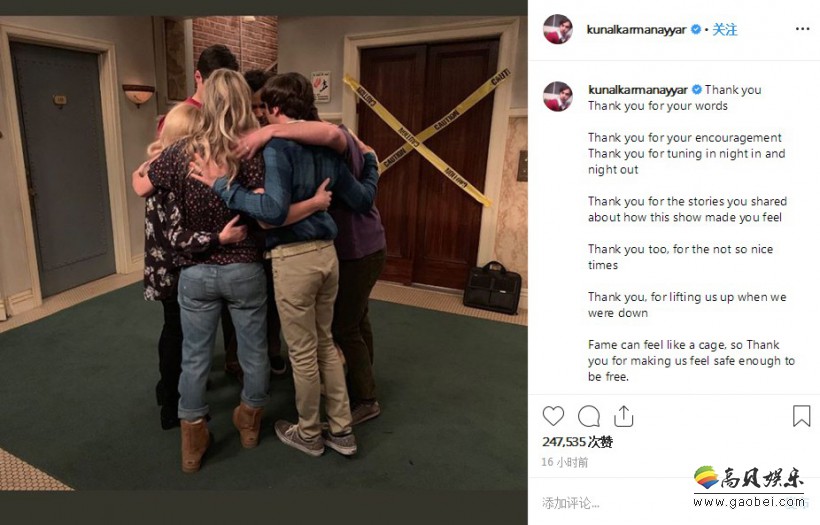View the header profile avatar picture
This screenshot has width=820, height=525.
[557, 29]
